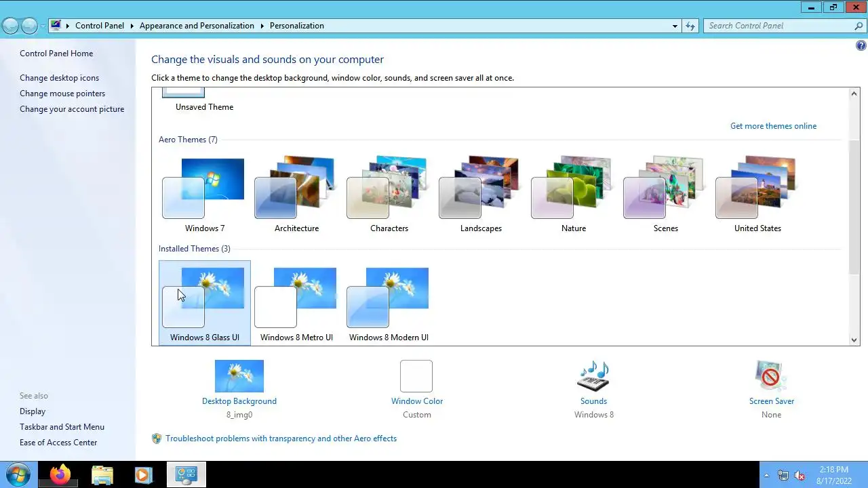Click the theme list scroll up arrow

click(854, 94)
